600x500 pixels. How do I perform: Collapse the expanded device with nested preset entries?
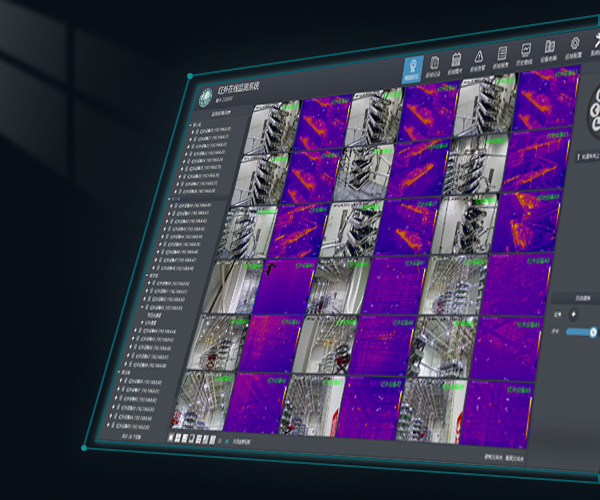143,307
